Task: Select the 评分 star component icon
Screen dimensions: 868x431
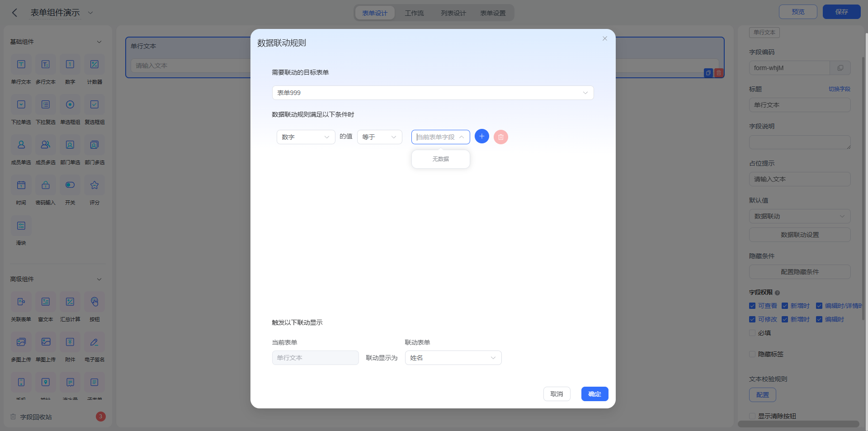Action: [x=94, y=185]
